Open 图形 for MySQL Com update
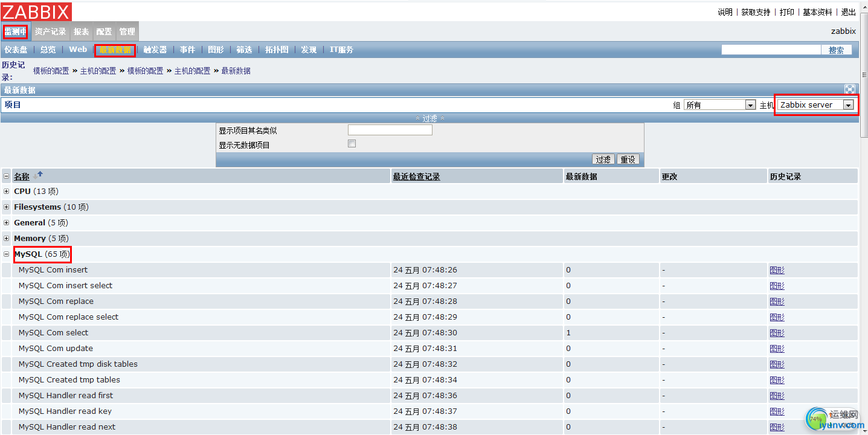Image resolution: width=868 pixels, height=435 pixels. tap(777, 349)
